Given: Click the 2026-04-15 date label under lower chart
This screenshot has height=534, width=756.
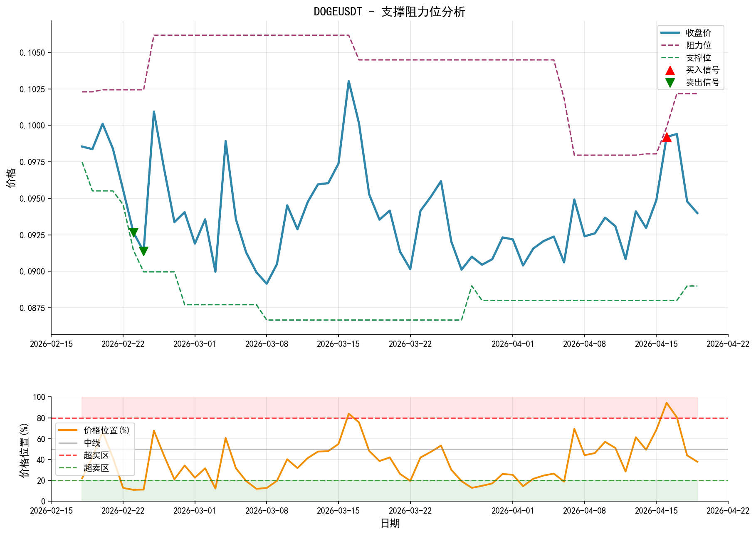Looking at the screenshot, I should (656, 511).
